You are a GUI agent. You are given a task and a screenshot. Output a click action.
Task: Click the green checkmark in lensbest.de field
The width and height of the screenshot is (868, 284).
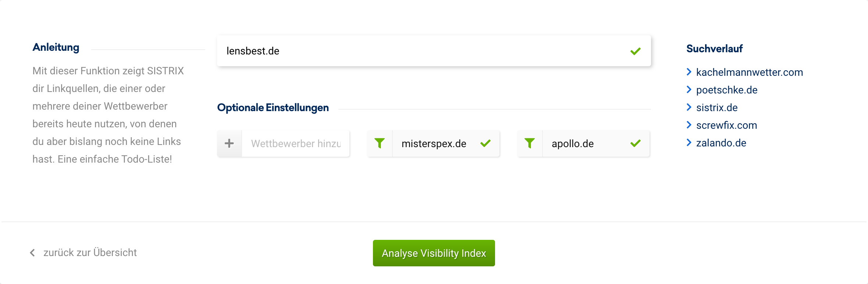tap(635, 51)
